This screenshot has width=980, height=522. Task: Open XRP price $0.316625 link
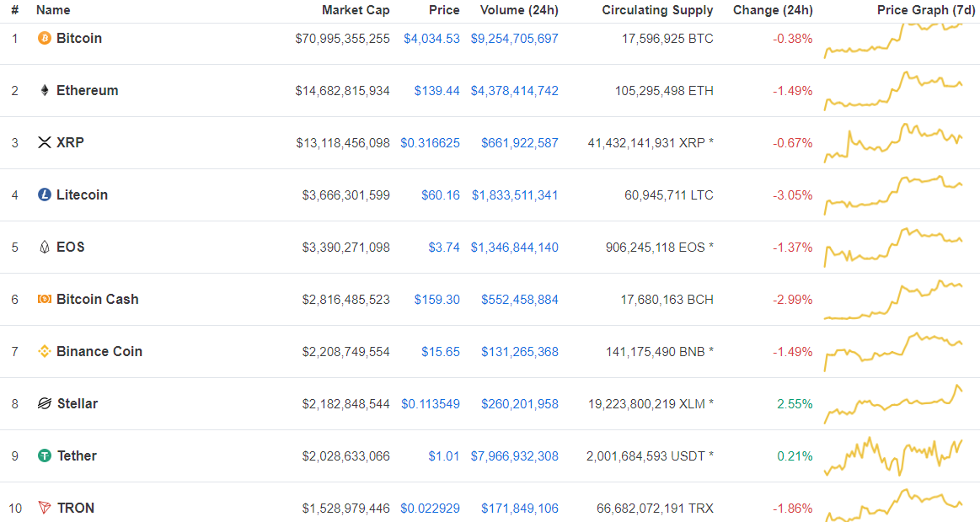(x=430, y=143)
